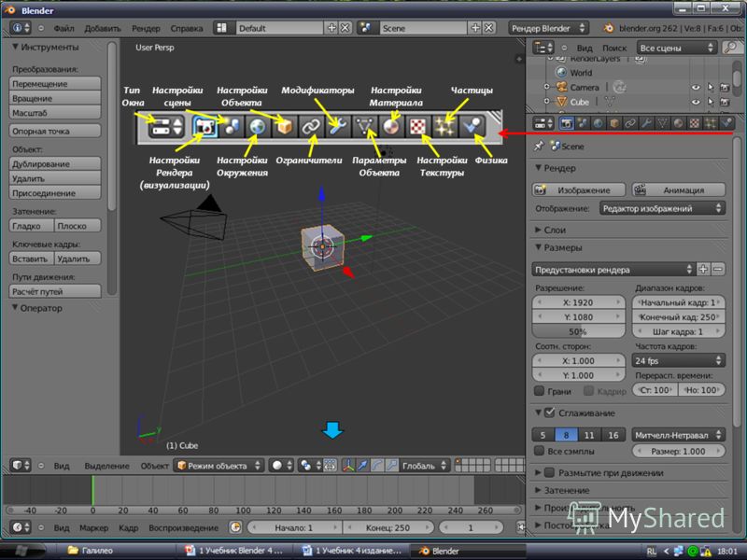This screenshot has height=560, width=747.
Task: Open Маркер menu in timeline
Action: tap(94, 527)
